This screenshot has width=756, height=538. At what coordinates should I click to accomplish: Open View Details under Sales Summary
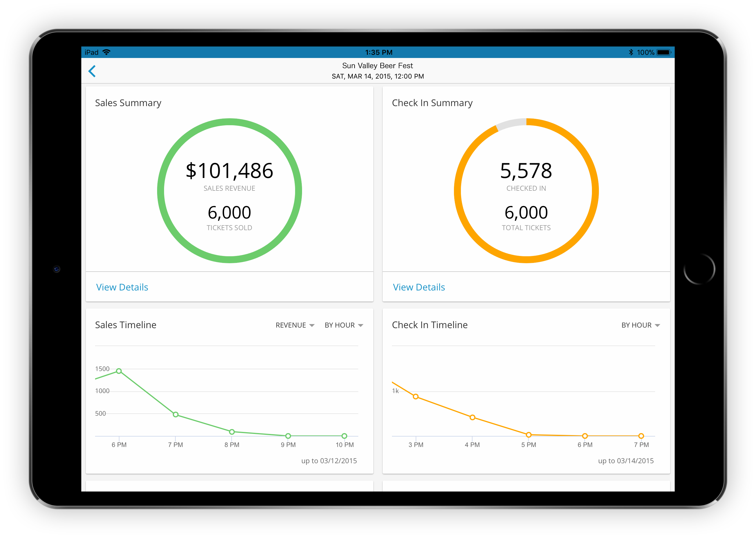tap(122, 287)
